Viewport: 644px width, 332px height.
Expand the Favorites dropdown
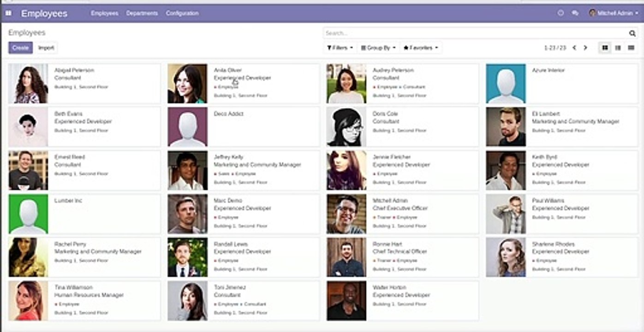pos(420,47)
